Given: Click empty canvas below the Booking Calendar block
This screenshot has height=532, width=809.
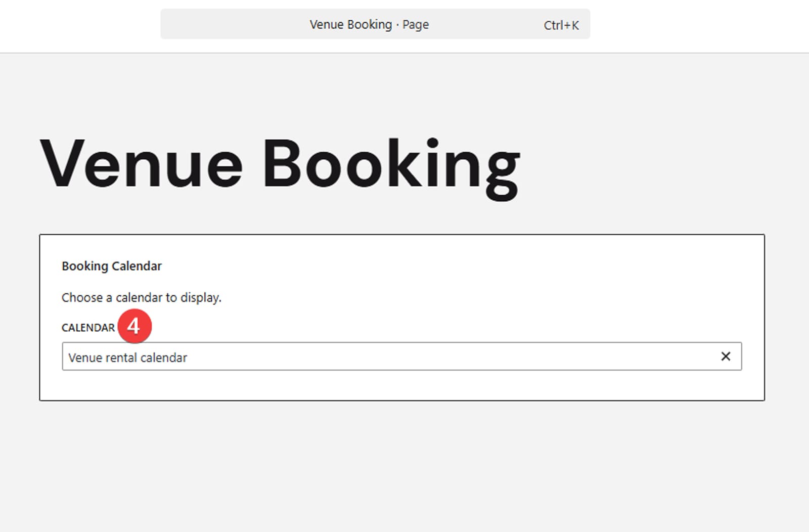Looking at the screenshot, I should click(402, 465).
